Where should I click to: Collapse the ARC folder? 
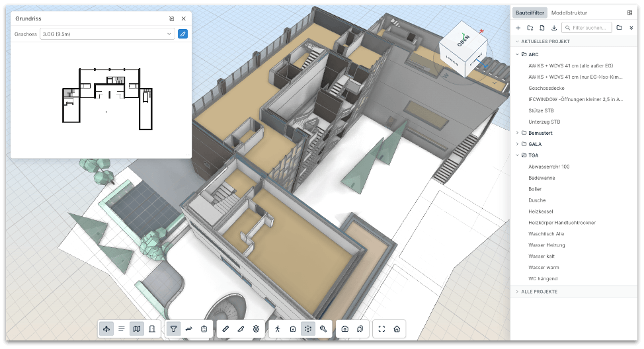pyautogui.click(x=518, y=54)
